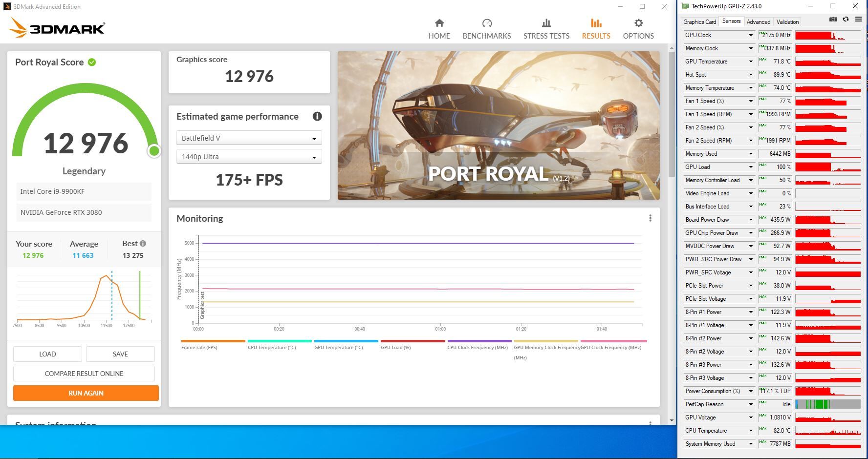Click the LOAD button
Screen dimensions: 868x459
pyautogui.click(x=47, y=354)
